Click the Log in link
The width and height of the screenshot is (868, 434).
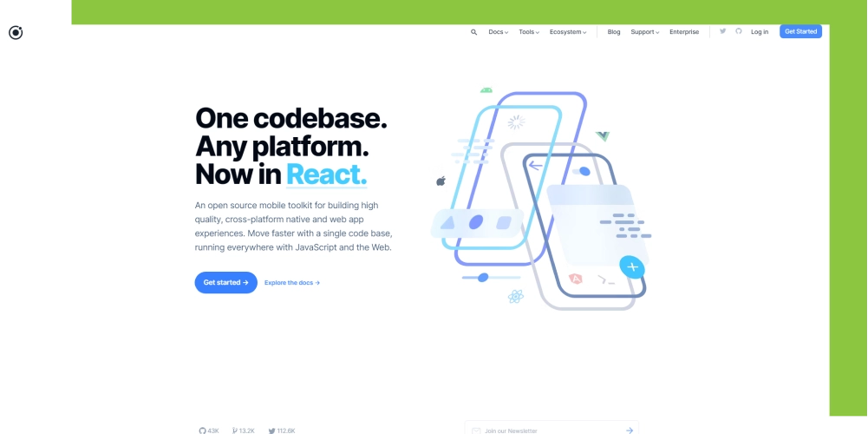tap(760, 32)
